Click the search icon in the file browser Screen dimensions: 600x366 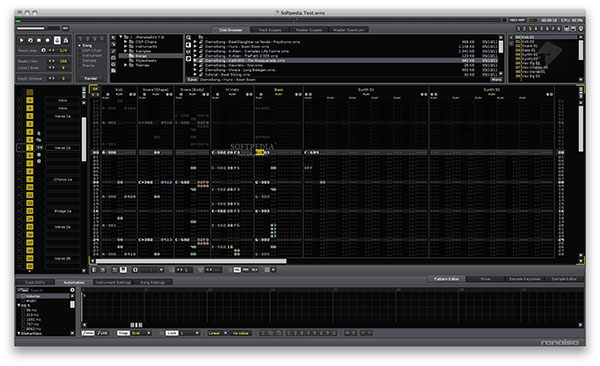pos(188,38)
